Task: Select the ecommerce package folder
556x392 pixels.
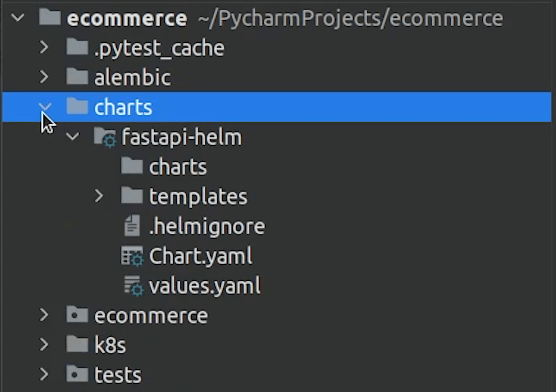Action: pyautogui.click(x=150, y=315)
